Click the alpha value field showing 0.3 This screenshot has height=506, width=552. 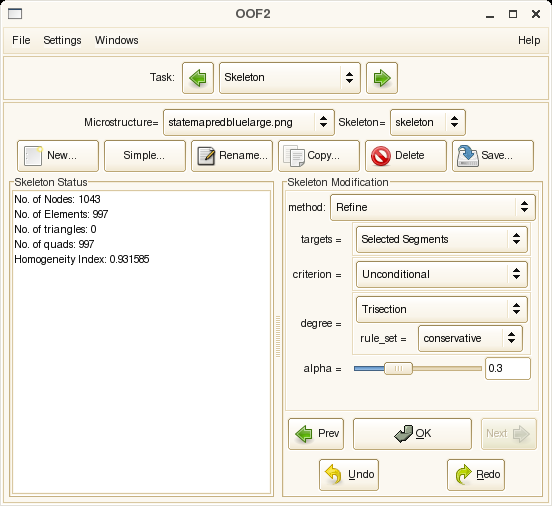(x=508, y=369)
